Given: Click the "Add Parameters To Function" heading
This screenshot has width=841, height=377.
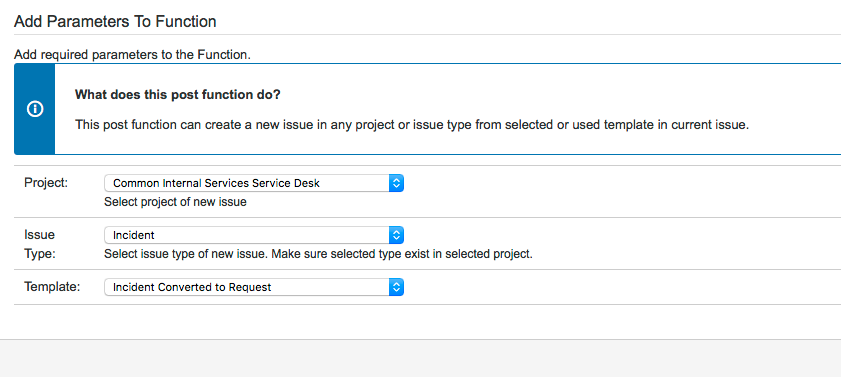Looking at the screenshot, I should [115, 21].
